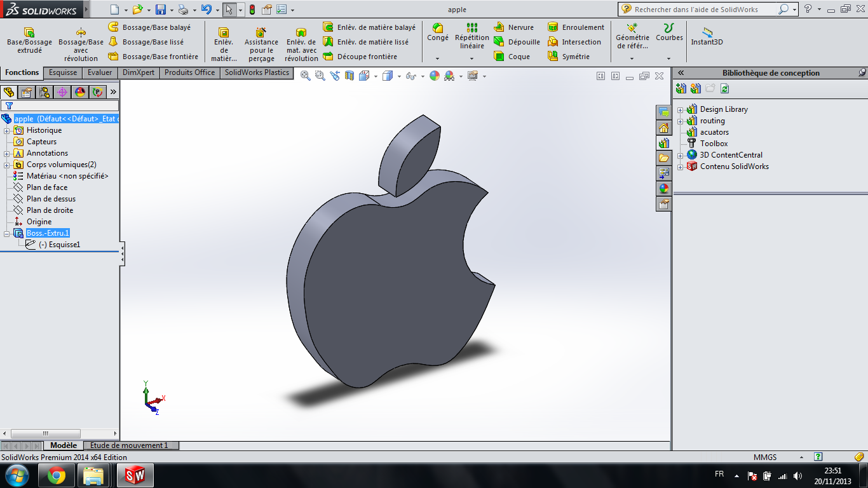Switch to the Esquisse tab

tap(63, 72)
